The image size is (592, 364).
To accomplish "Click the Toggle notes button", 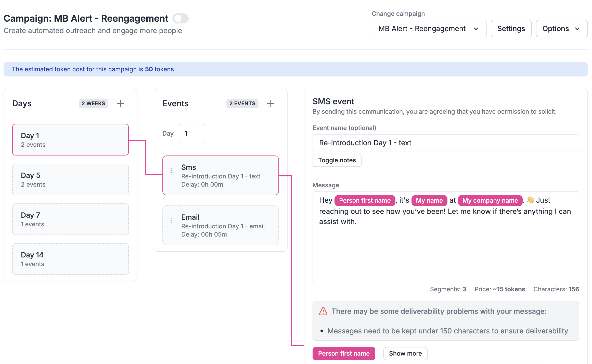I will [337, 160].
